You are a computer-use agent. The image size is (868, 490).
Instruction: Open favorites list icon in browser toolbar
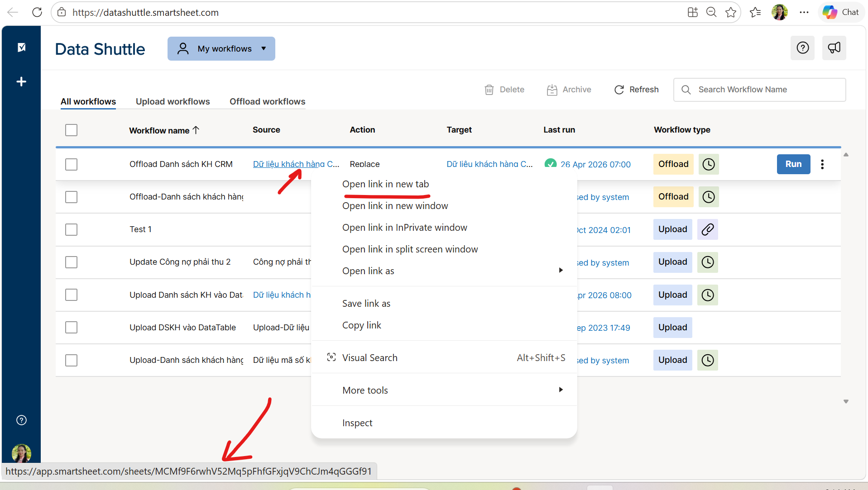(755, 12)
